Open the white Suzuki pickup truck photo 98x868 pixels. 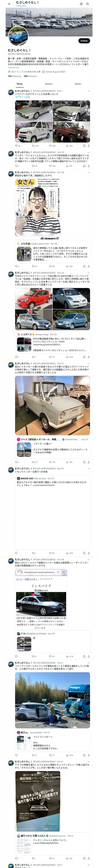(52, 405)
